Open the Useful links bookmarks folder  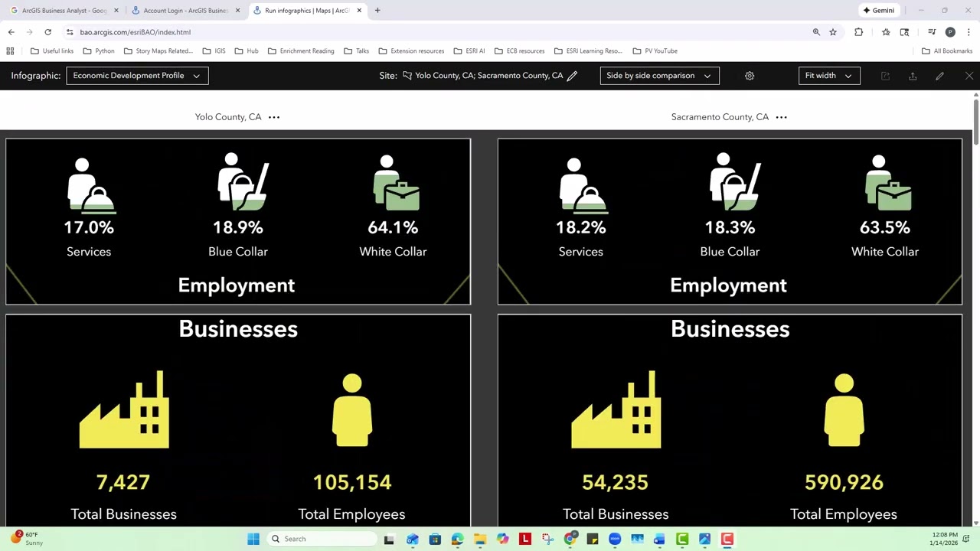coord(52,51)
